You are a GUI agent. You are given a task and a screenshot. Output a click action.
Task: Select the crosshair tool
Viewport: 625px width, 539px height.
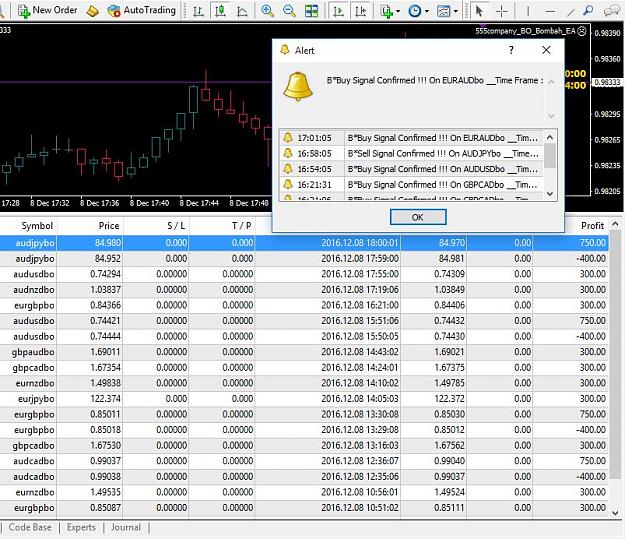501,11
